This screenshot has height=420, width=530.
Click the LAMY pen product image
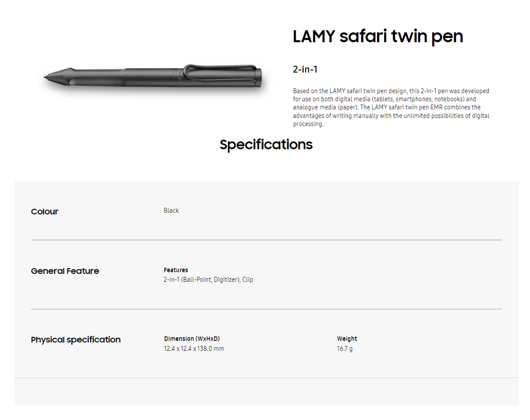[153, 76]
